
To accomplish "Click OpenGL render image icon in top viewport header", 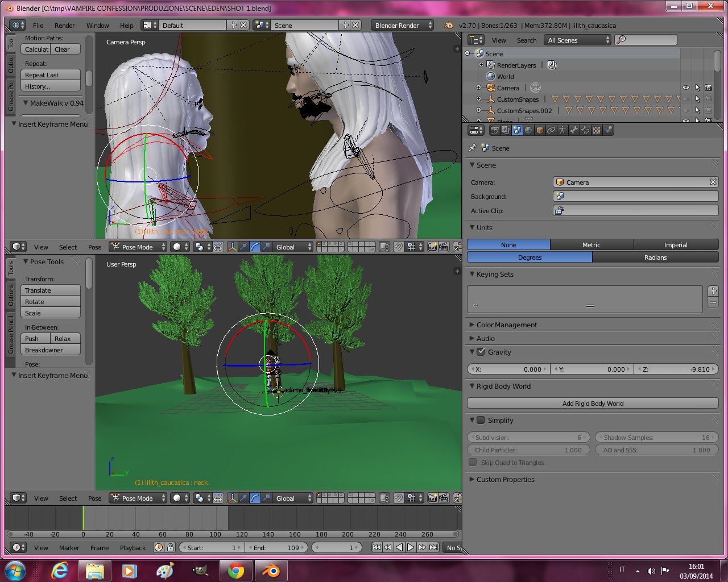I will pos(432,247).
